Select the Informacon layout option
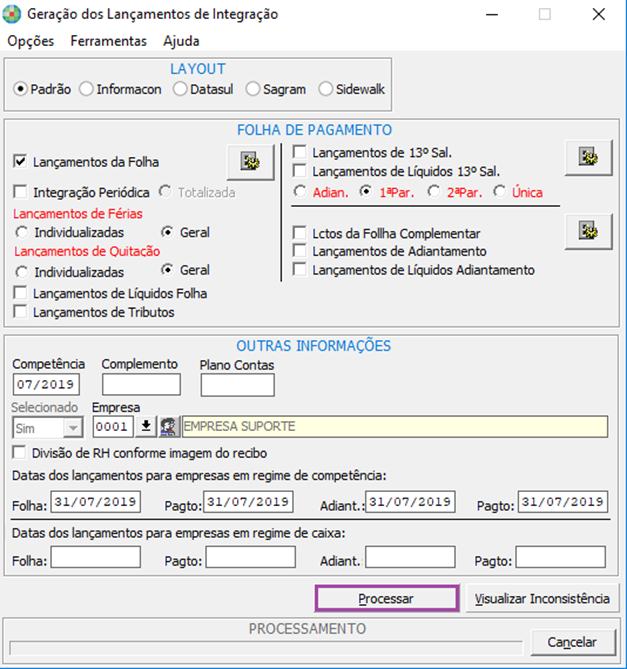This screenshot has height=669, width=627. pos(86,89)
